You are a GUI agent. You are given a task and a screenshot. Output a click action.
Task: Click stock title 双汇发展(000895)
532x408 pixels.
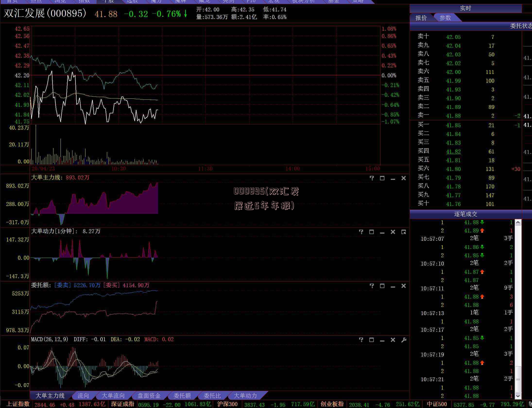(45, 13)
